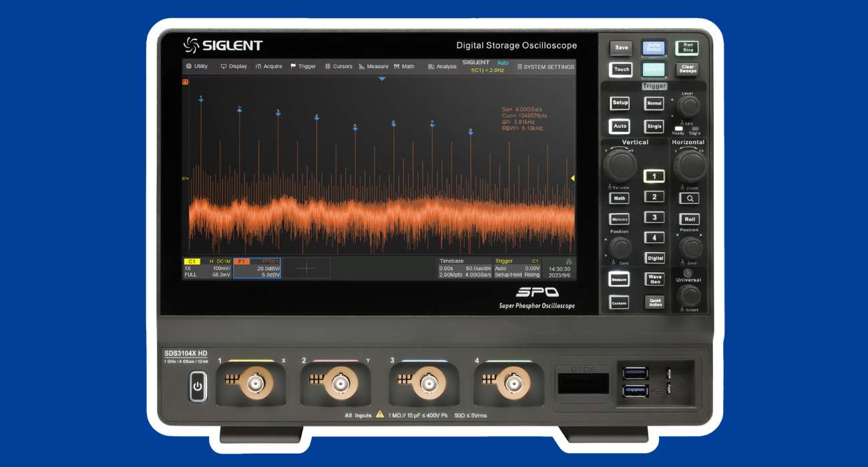Open the Utility menu on the screen
Viewport: 868px width, 467px height.
pos(197,67)
